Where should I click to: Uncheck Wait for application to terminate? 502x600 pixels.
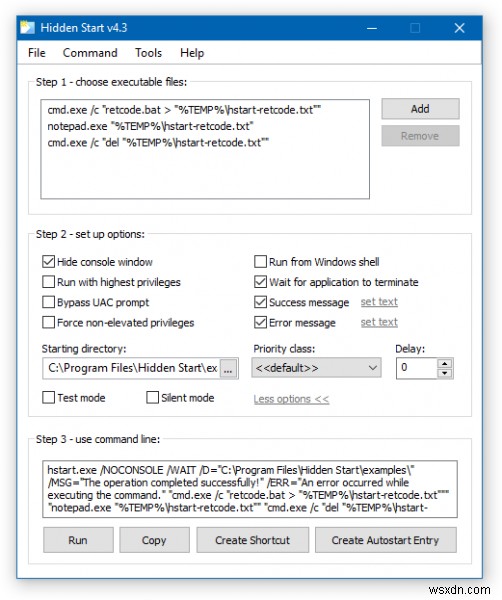260,282
